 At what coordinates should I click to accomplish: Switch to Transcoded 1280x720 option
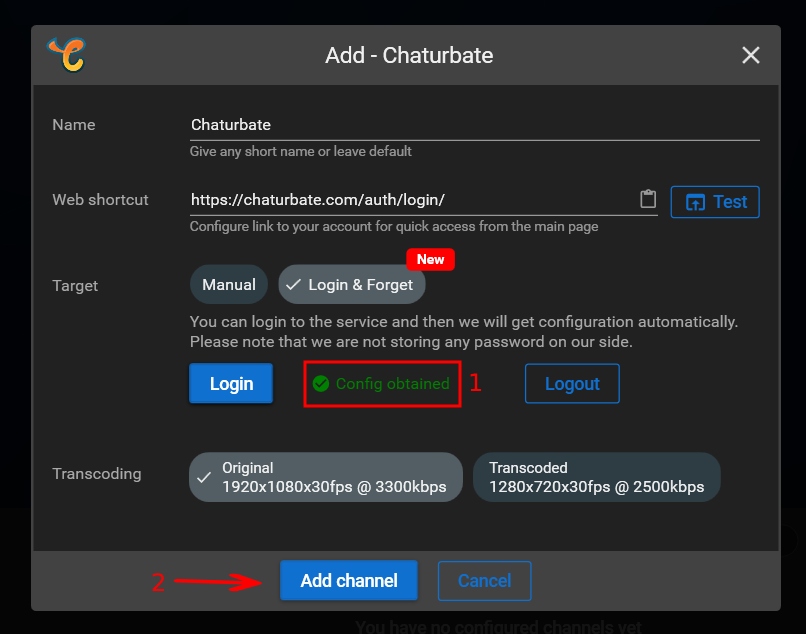(x=596, y=477)
